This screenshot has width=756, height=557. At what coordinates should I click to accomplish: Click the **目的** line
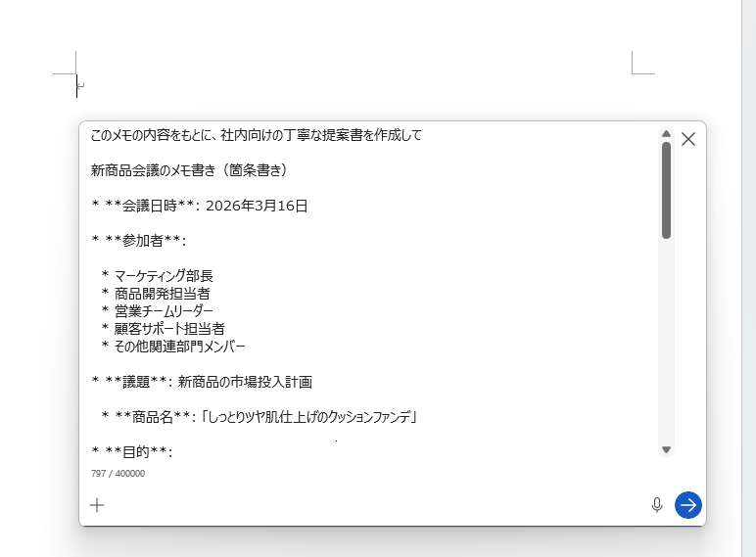131,452
